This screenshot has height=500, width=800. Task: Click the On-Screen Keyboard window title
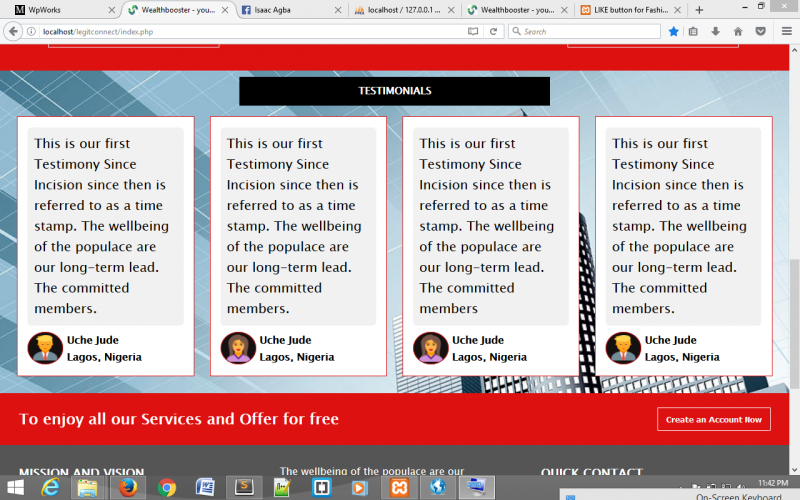738,496
